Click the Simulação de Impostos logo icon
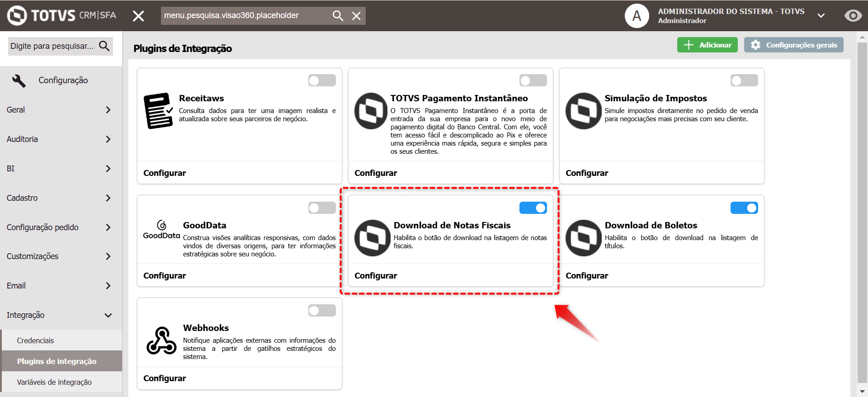 583,111
